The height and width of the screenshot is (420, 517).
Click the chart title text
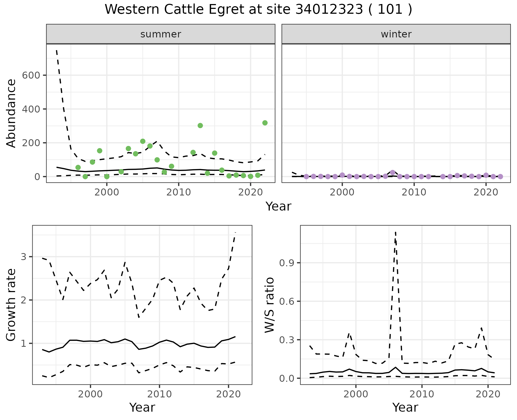(x=258, y=9)
